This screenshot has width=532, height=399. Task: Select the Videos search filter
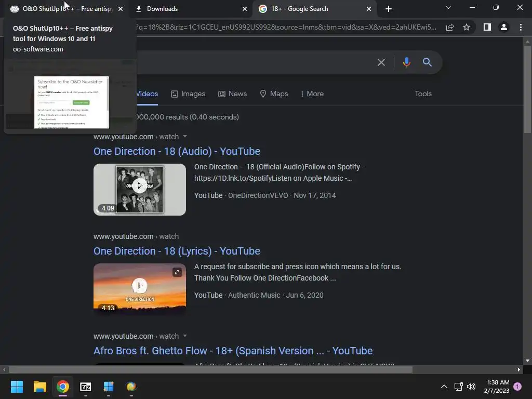[147, 94]
